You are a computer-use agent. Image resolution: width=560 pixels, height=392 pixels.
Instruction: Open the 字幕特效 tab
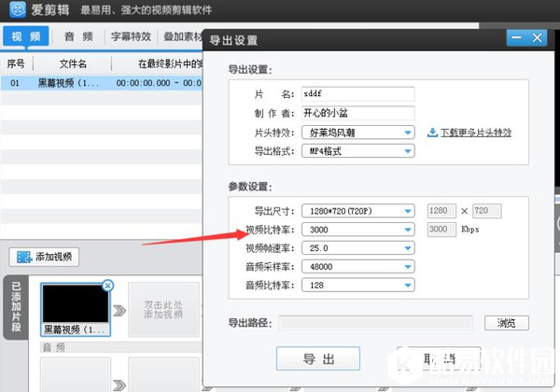[x=131, y=36]
